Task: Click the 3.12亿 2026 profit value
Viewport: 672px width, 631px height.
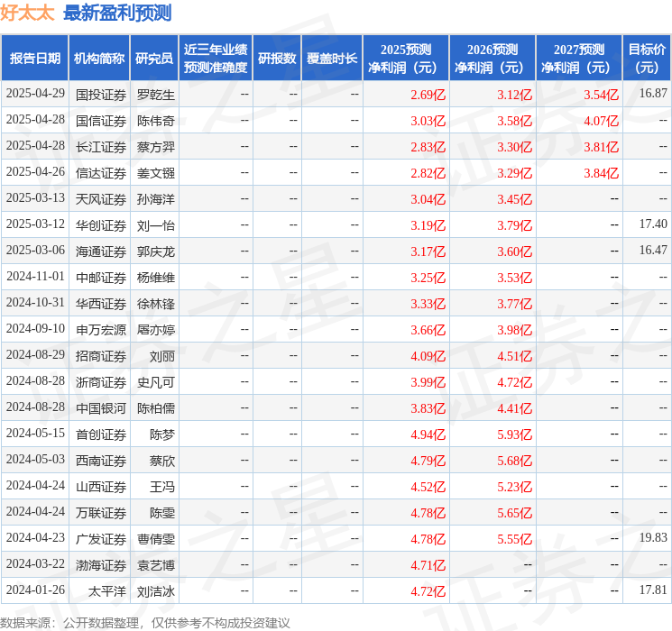Action: [x=515, y=95]
